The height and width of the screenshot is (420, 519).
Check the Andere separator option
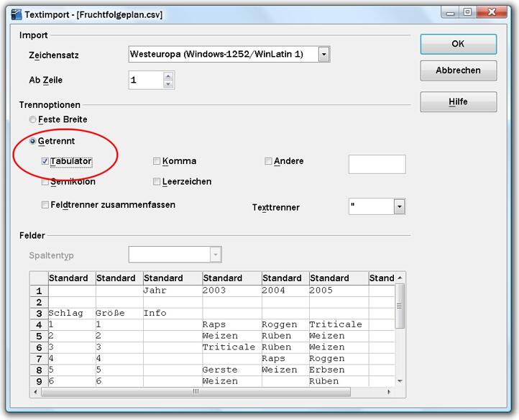tap(268, 162)
